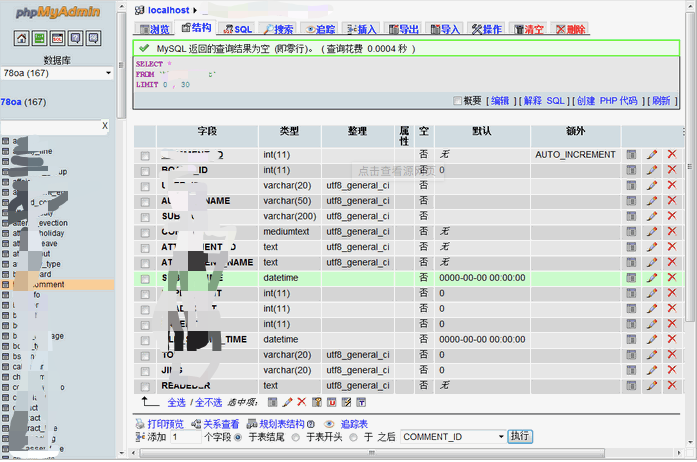Edit the varchar(200) field pencil icon

652,216
